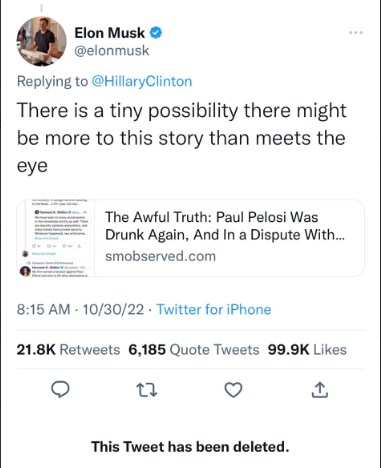Click the blue verified badge
This screenshot has height=468, width=381.
156,33
